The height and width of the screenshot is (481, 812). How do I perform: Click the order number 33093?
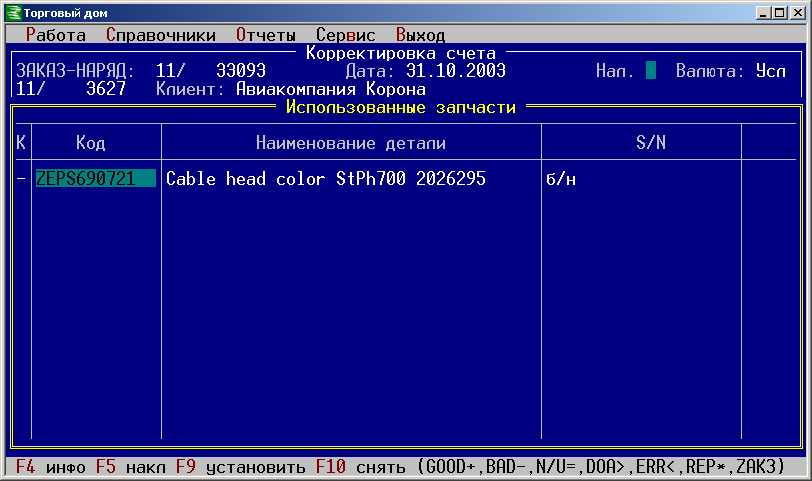tap(241, 70)
